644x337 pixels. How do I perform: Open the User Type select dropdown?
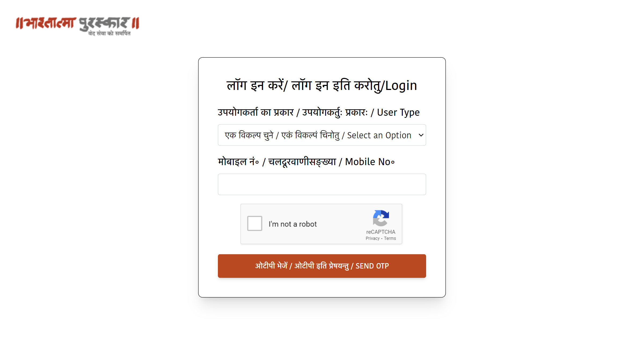tap(322, 135)
